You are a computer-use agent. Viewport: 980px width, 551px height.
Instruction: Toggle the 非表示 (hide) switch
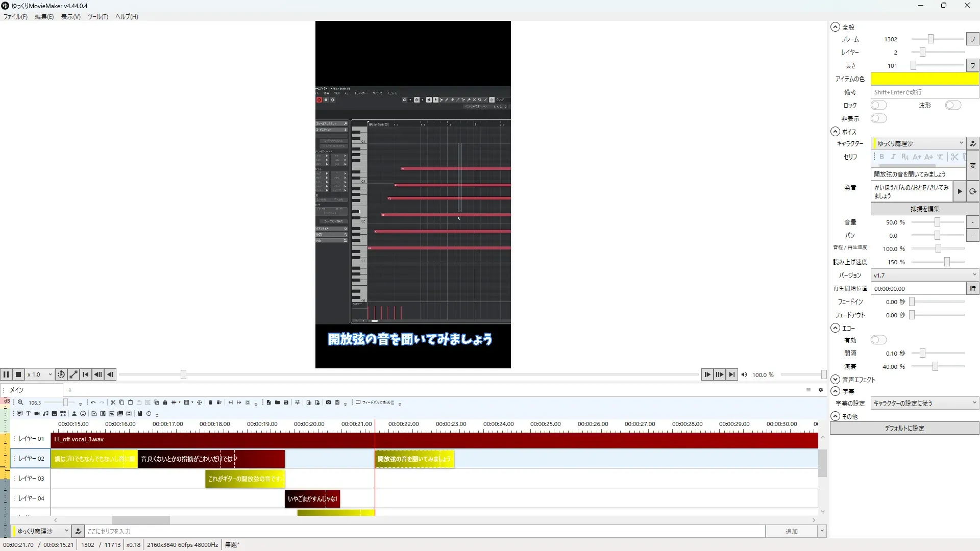tap(878, 118)
